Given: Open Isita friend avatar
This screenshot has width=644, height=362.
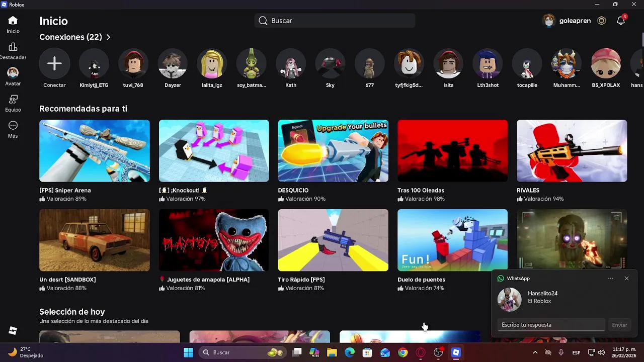Looking at the screenshot, I should [x=448, y=64].
